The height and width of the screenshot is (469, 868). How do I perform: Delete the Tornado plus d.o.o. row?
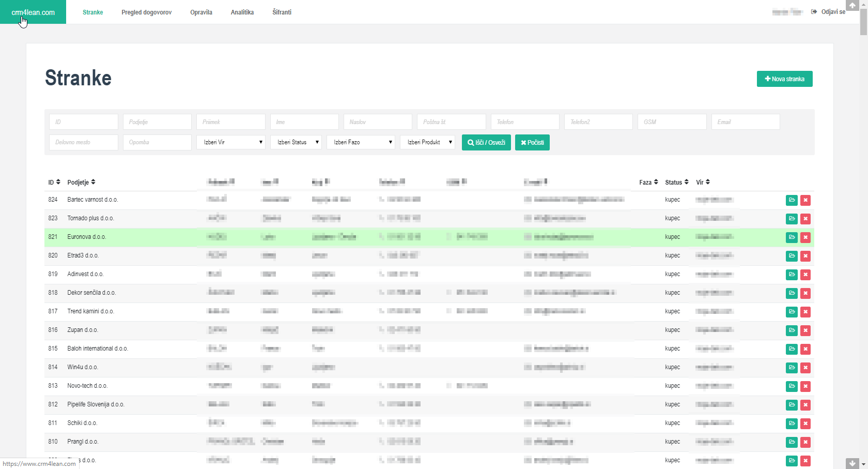click(805, 219)
